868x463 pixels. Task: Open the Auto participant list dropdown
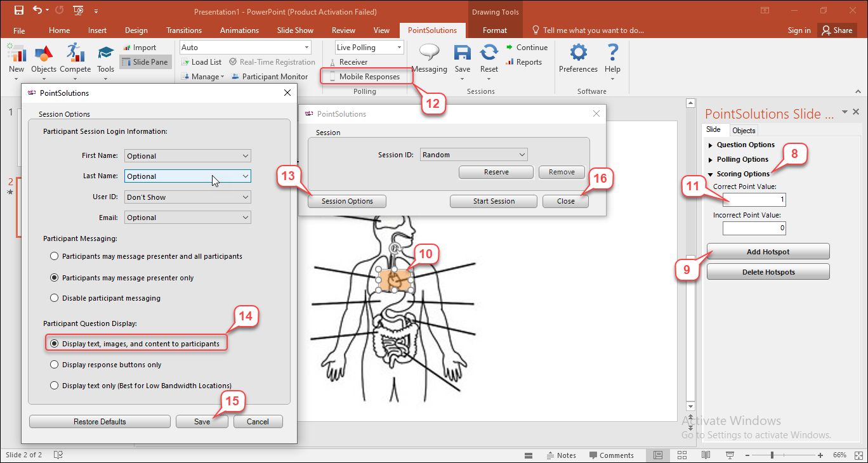245,48
